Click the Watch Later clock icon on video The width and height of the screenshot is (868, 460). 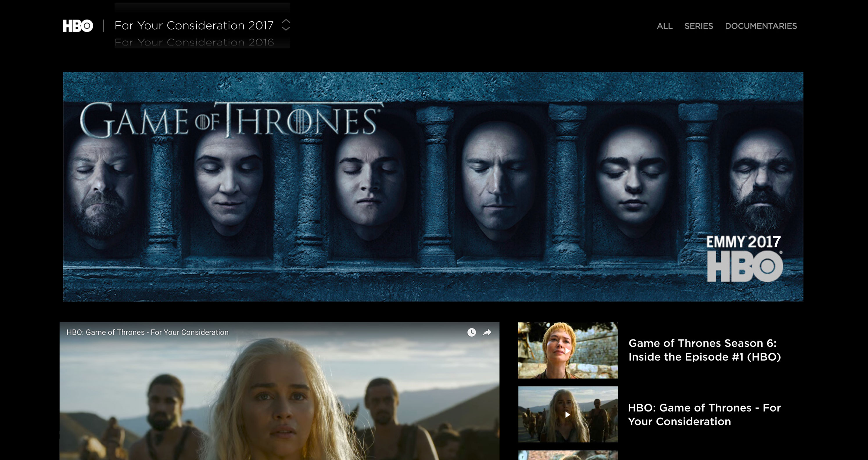click(x=471, y=333)
